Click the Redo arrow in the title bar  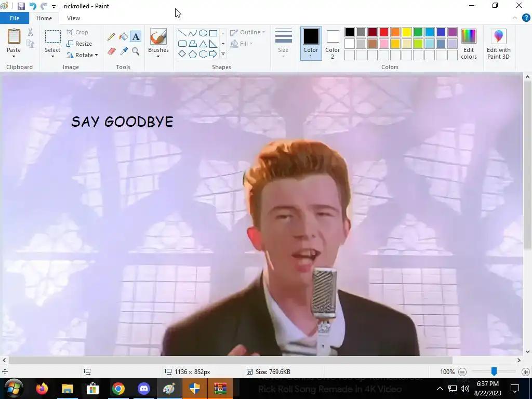44,6
